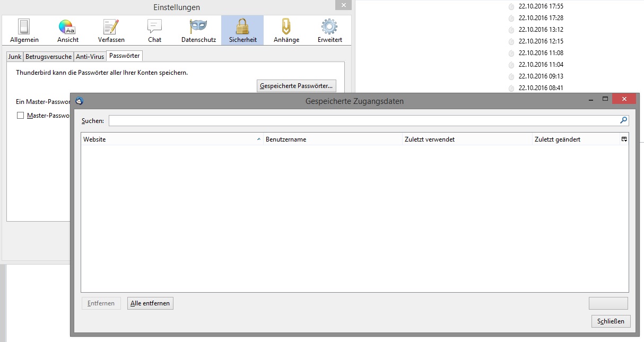
Task: Minimize the Gespeicherte Zugangsdaten dialog
Action: pyautogui.click(x=591, y=99)
